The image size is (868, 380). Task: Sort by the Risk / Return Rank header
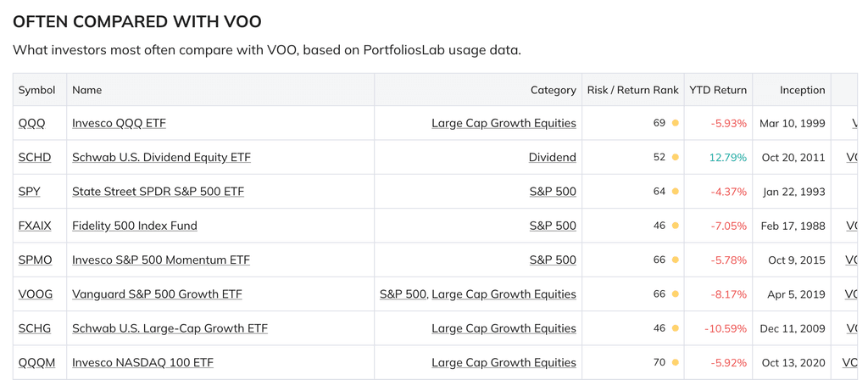[632, 90]
